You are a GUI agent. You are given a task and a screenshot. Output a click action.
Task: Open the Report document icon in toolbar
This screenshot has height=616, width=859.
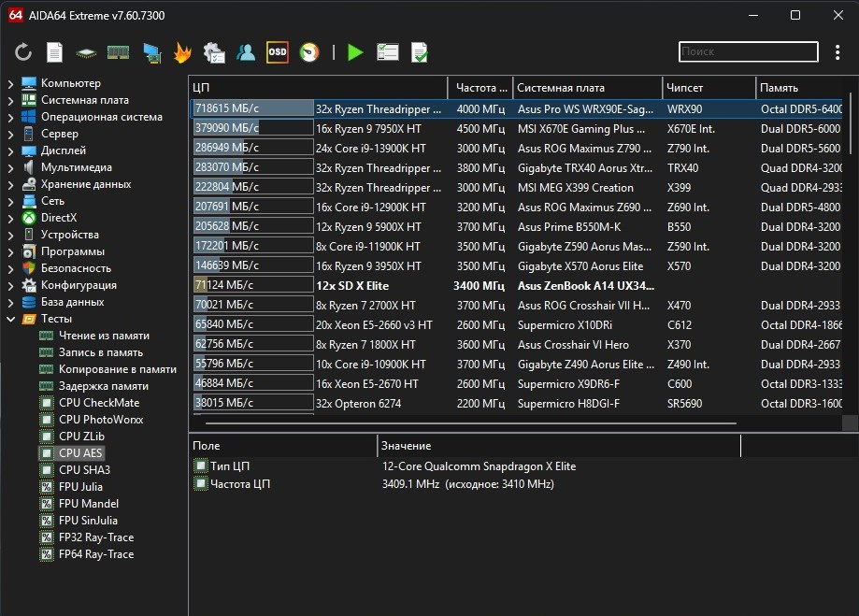[x=55, y=52]
